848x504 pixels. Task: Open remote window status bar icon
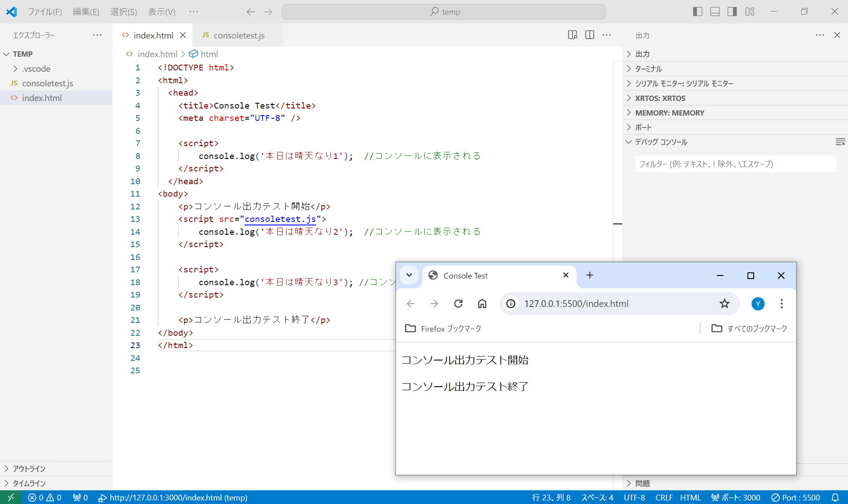click(x=11, y=497)
